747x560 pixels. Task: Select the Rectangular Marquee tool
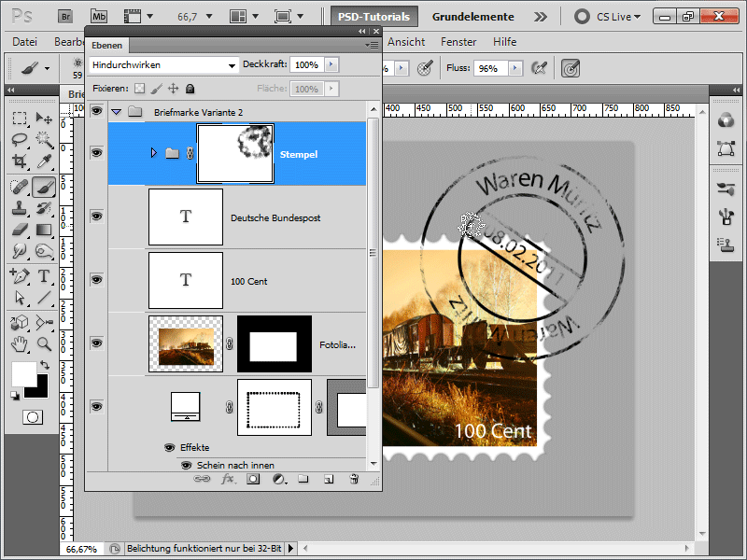(19, 118)
